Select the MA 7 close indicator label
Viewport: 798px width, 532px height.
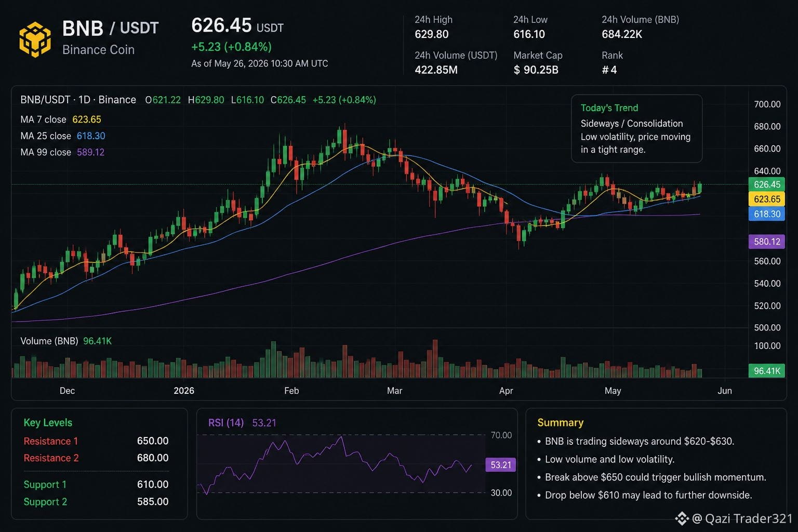[x=43, y=119]
